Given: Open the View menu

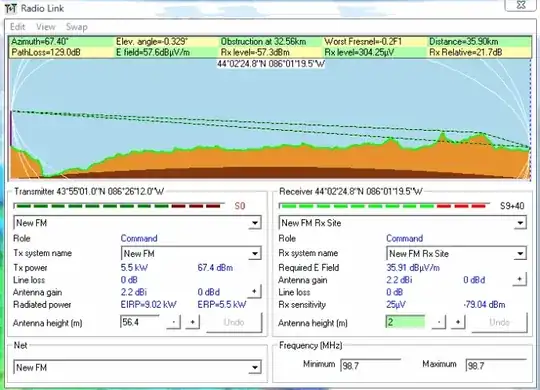Looking at the screenshot, I should pos(45,27).
